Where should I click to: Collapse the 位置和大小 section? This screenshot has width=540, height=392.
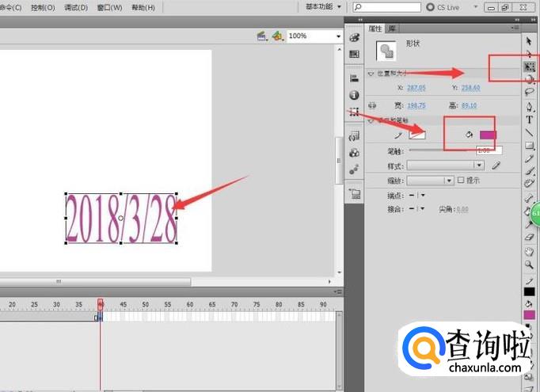coord(371,74)
